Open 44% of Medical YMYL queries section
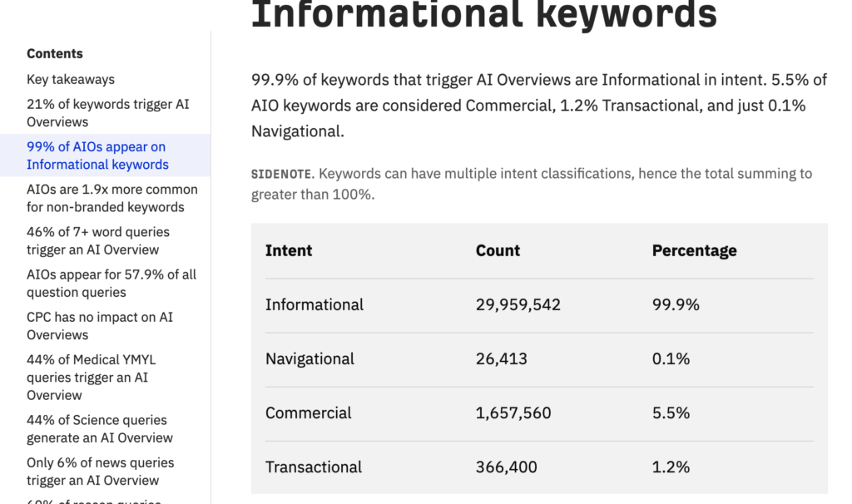 pyautogui.click(x=91, y=377)
